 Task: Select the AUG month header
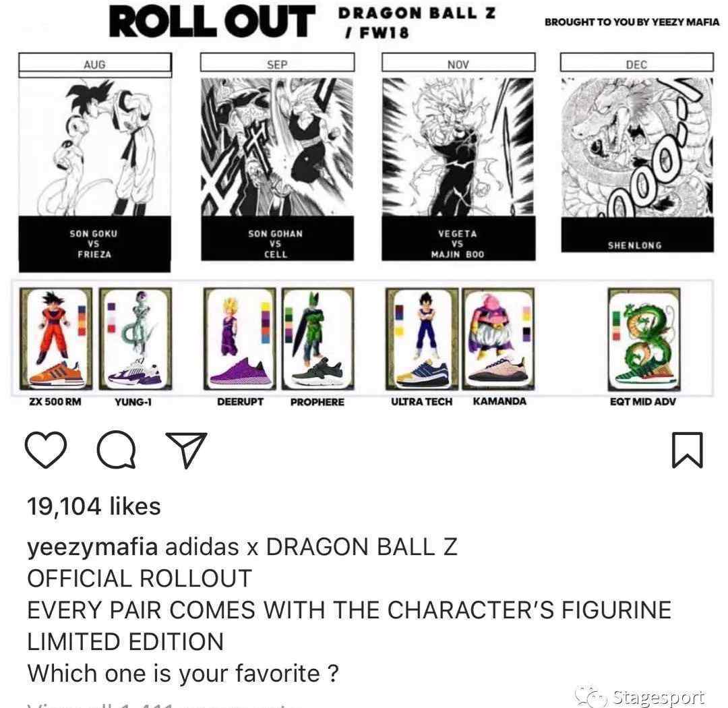click(95, 63)
